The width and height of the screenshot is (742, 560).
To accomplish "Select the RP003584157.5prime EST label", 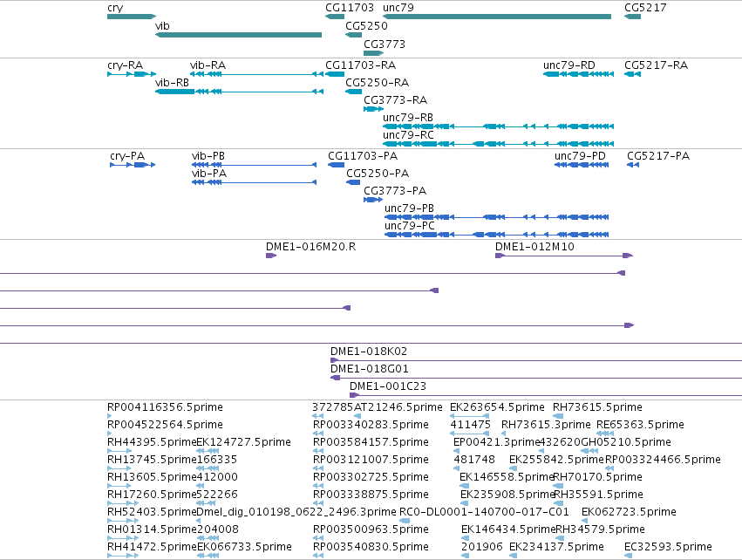I will point(371,442).
